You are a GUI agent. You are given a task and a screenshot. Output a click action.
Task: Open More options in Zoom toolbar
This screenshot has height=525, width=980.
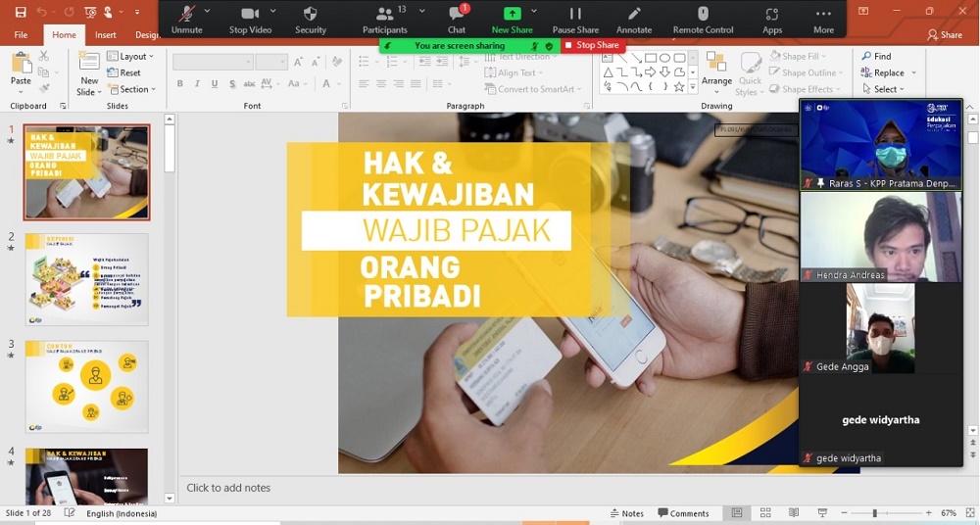point(824,20)
